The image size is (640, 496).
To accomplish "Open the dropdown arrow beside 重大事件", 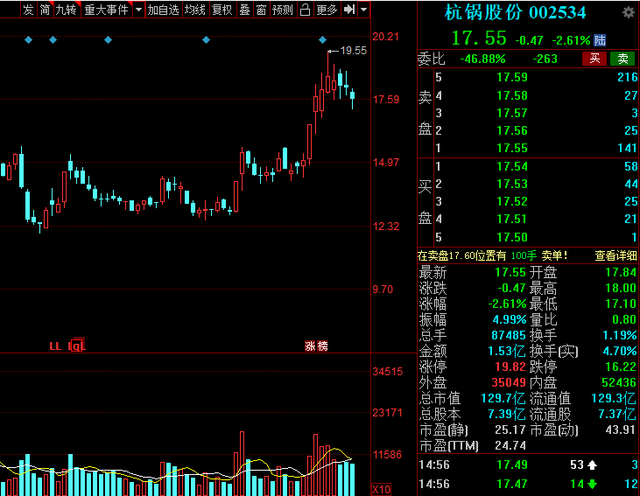I will pos(139,9).
